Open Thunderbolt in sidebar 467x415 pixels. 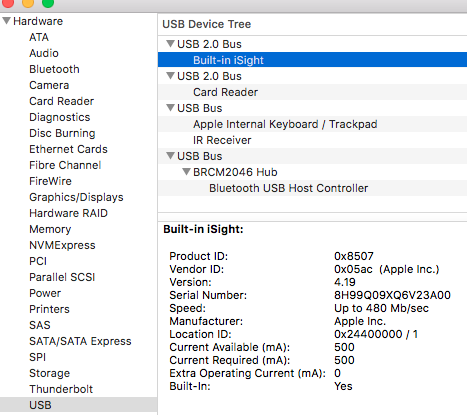click(x=61, y=389)
